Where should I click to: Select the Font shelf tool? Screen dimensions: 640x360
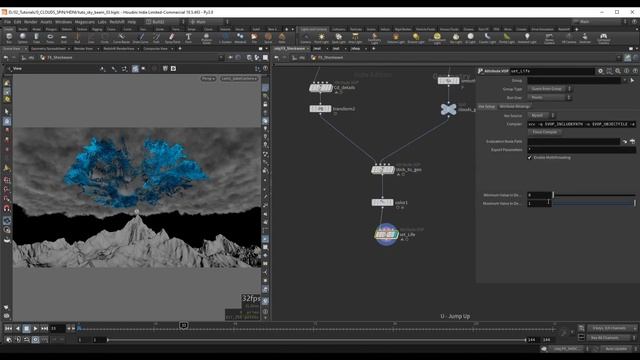188,38
